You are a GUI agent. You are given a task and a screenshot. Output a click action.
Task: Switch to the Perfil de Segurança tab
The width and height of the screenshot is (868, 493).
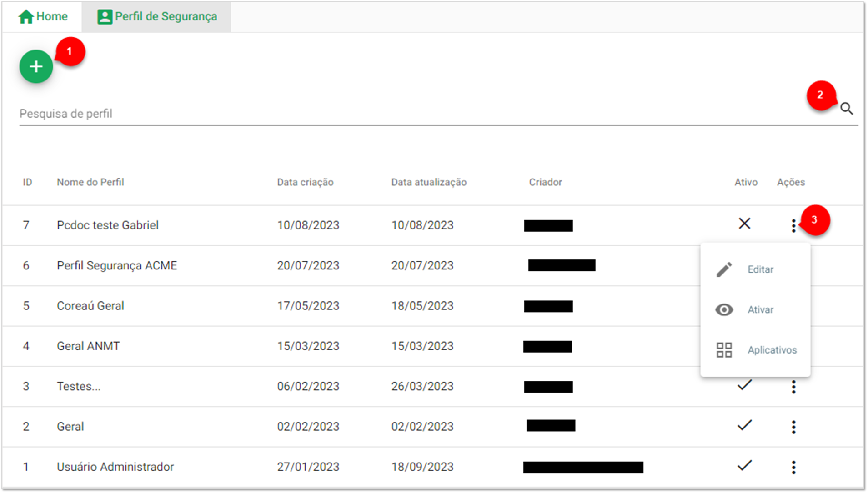tap(157, 17)
